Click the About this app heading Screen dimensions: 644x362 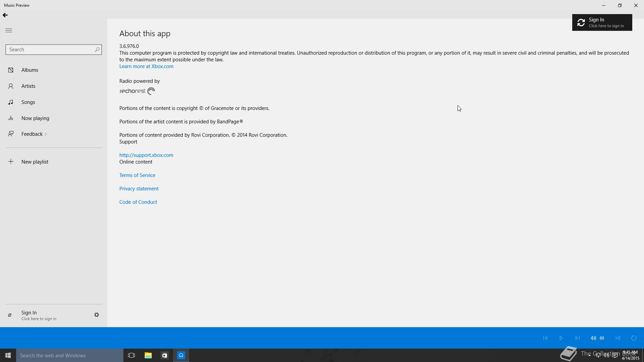click(145, 34)
